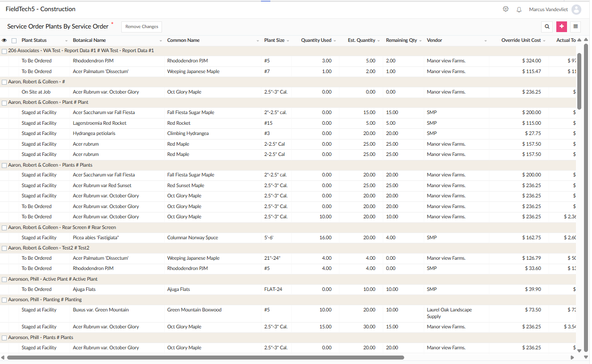The width and height of the screenshot is (592, 364).
Task: Open the Plant Status column dropdown
Action: [66, 41]
